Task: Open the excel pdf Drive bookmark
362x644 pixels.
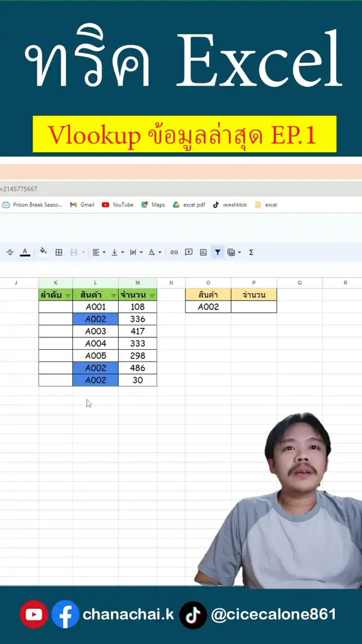Action: [189, 205]
